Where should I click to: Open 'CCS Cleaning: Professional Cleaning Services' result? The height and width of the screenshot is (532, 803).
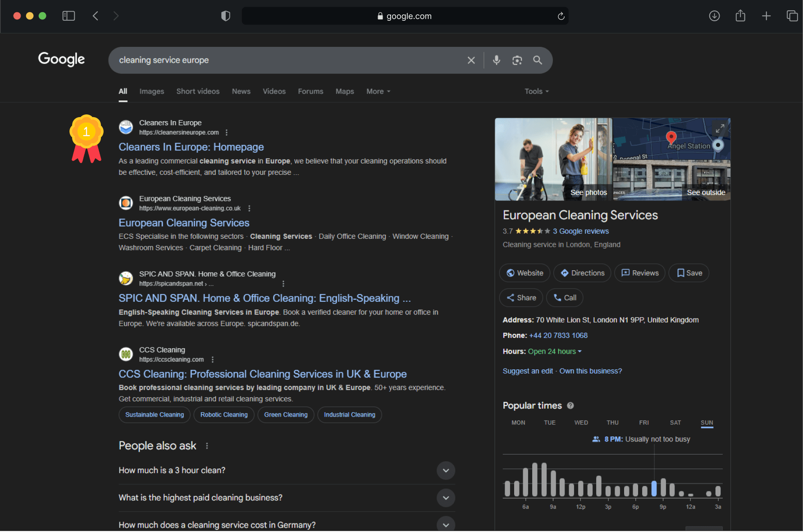pos(262,374)
